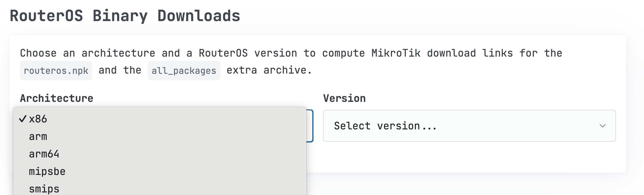Click the "Select version..." placeholder text
The width and height of the screenshot is (644, 195).
385,126
